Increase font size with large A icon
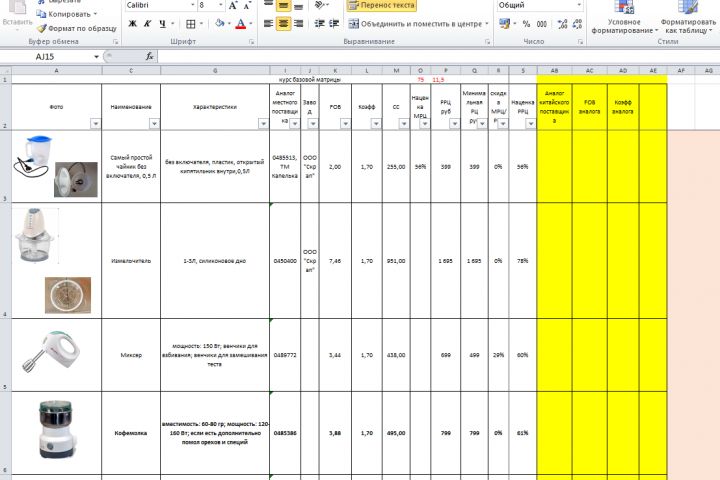Screen dimensions: 720x480 coord(233,5)
